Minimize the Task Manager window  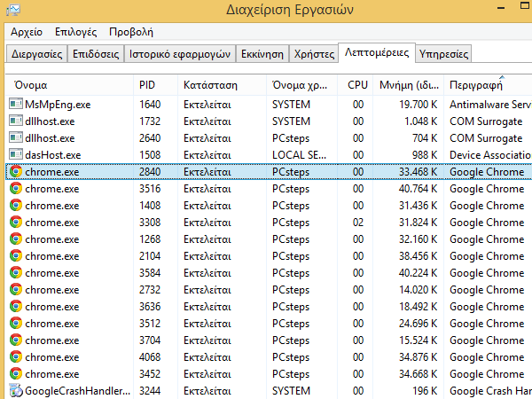[500, 7]
